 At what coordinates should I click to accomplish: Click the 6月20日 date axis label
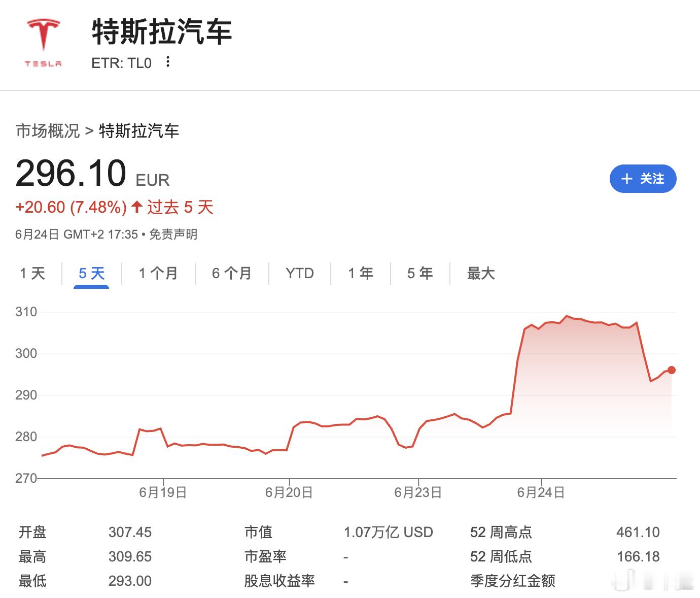(289, 492)
